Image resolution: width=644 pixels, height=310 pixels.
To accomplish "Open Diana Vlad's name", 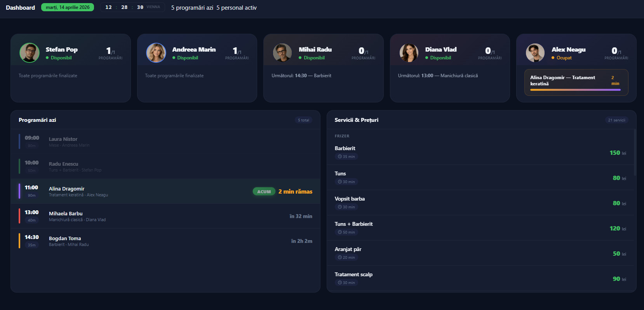I will coord(441,50).
